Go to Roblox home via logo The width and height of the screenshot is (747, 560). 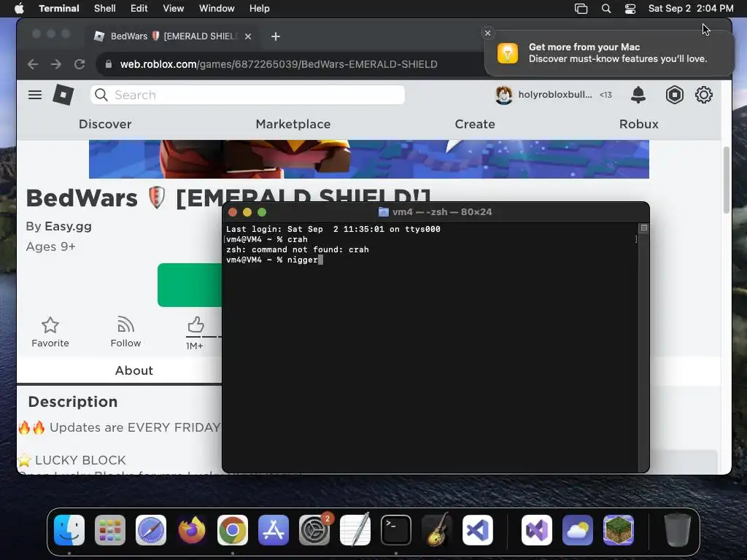[x=63, y=95]
